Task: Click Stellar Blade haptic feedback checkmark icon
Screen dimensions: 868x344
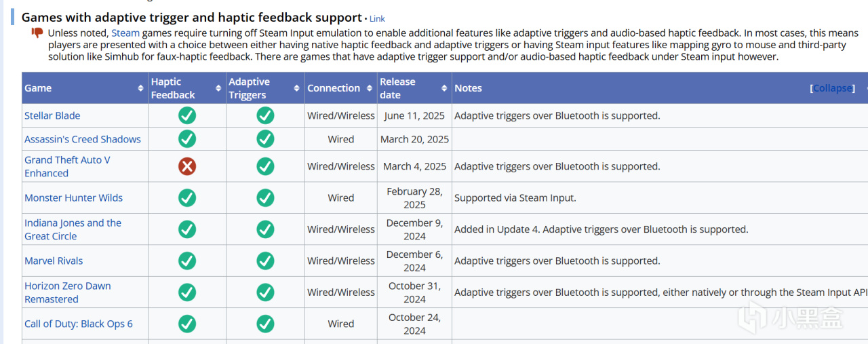Action: tap(187, 115)
